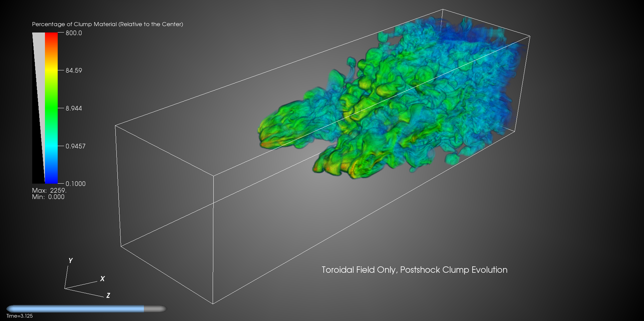
Task: Click legend value '8.944'
Action: coord(74,108)
